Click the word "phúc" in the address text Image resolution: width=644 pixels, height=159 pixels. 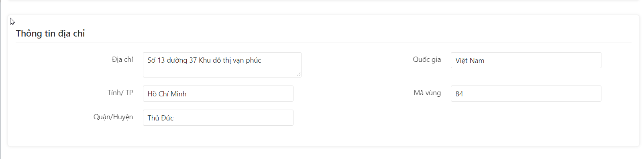[x=253, y=60]
